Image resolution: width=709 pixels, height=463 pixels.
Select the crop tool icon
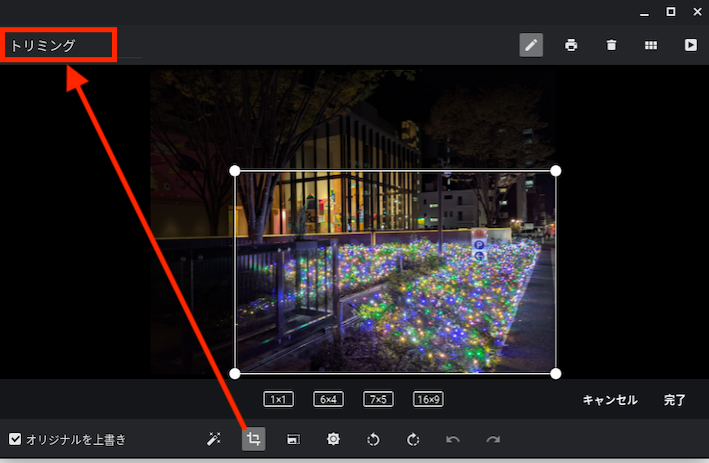(x=254, y=439)
